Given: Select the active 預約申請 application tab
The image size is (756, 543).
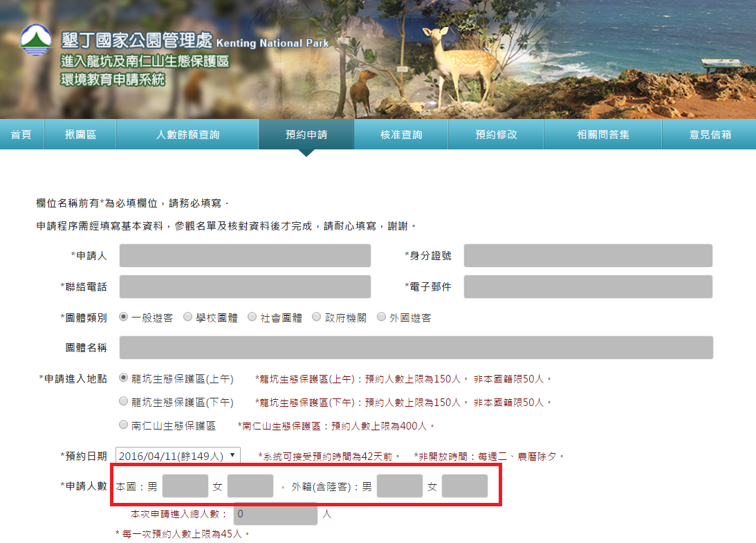Looking at the screenshot, I should (x=306, y=134).
